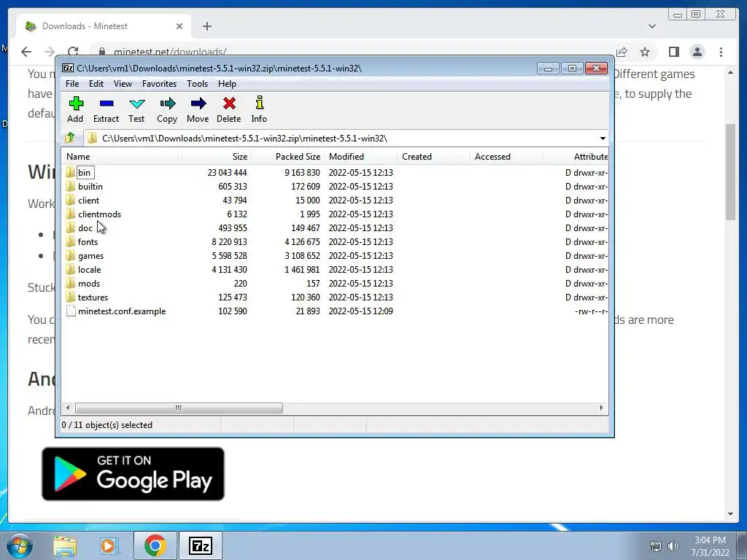Open Chrome side panel icon

point(673,52)
